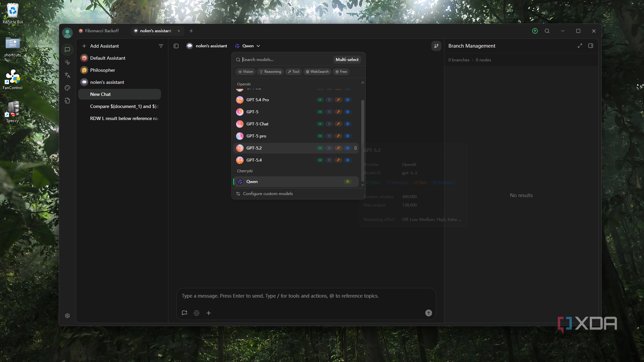The image size is (644, 362).
Task: Click nolen's assistant name in chat header
Action: pos(211,46)
